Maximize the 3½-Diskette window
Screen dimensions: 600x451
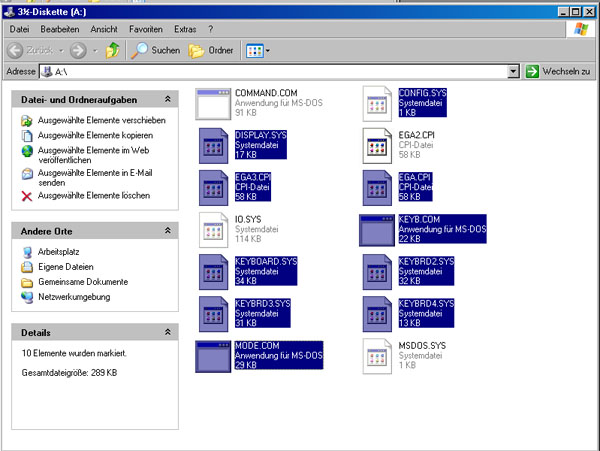coord(576,12)
